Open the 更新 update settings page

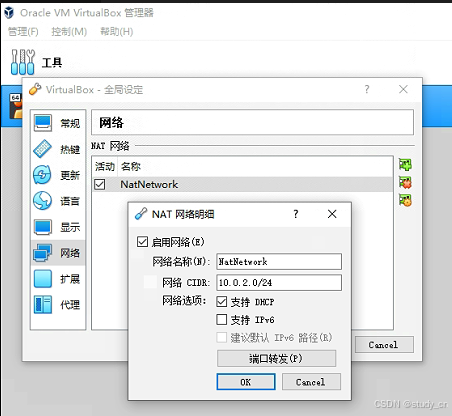(x=58, y=175)
